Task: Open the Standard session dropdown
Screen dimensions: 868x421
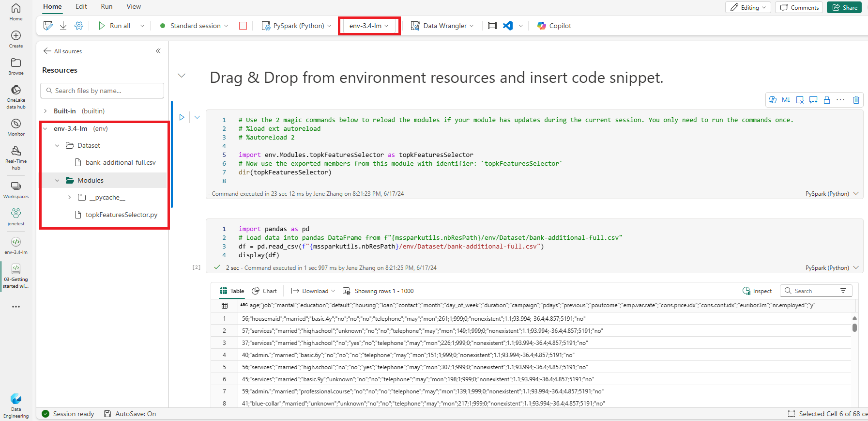Action: [x=194, y=26]
